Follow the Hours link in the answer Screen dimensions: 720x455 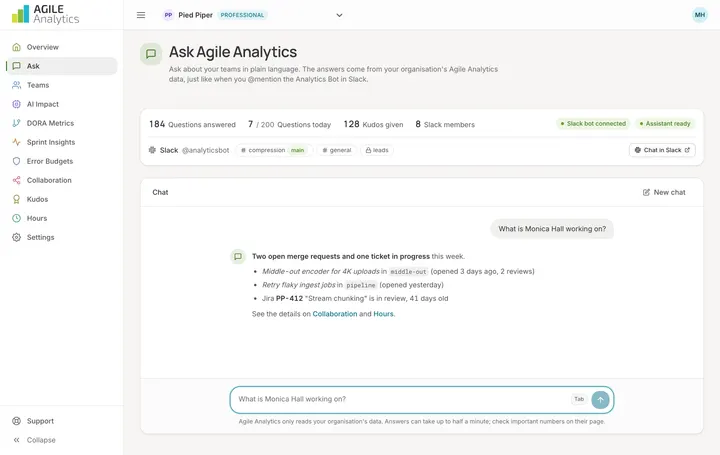[x=383, y=314]
